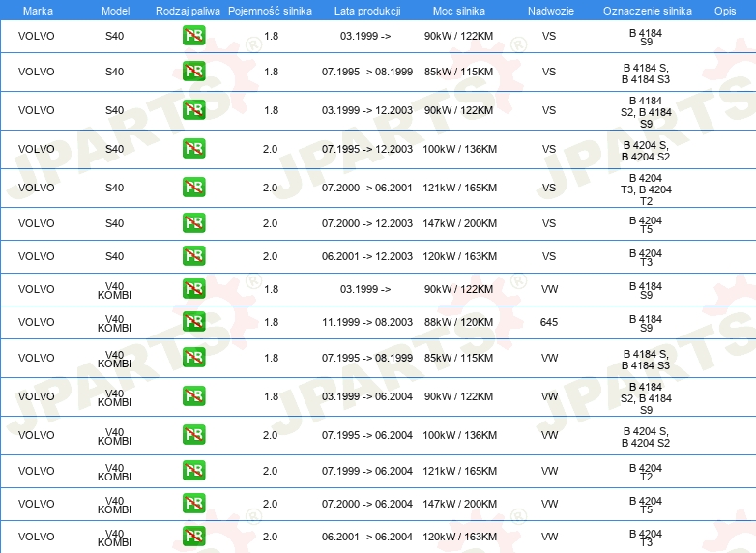Click 120kW / 163KM in the V40 KOMBI row

(x=459, y=537)
